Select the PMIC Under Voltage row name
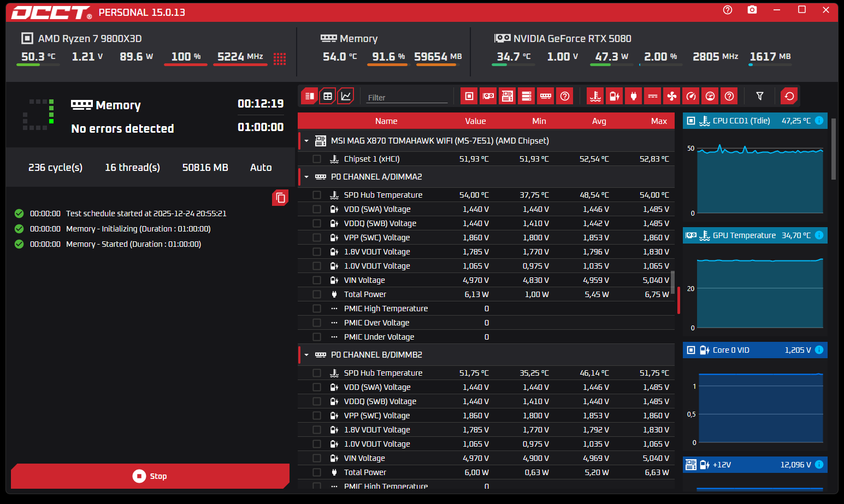Viewport: 844px width, 504px height. click(379, 337)
